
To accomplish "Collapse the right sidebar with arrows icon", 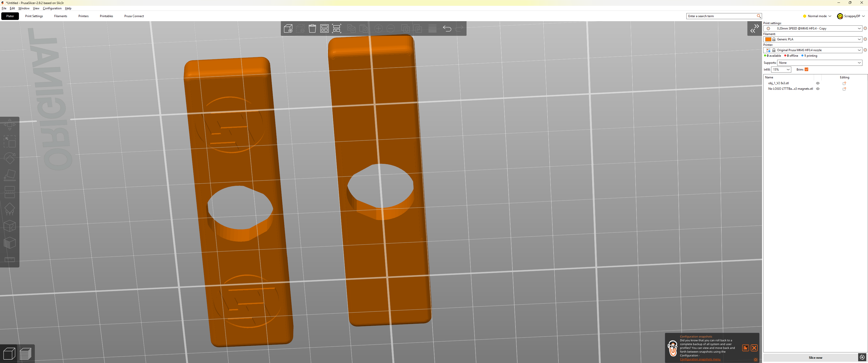I will 754,29.
